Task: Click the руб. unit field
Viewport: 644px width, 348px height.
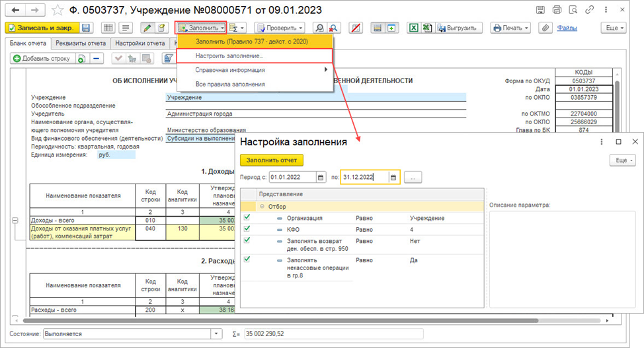Action: (x=116, y=155)
